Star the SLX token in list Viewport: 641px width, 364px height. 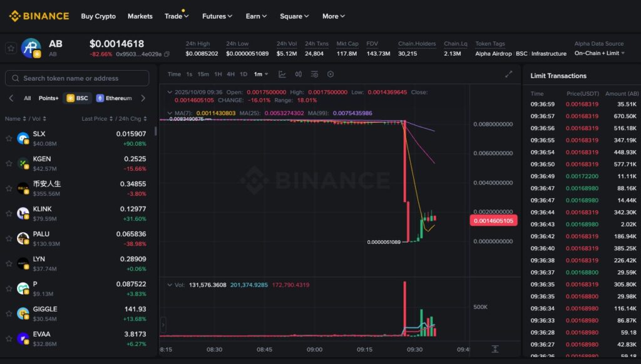tap(9, 138)
